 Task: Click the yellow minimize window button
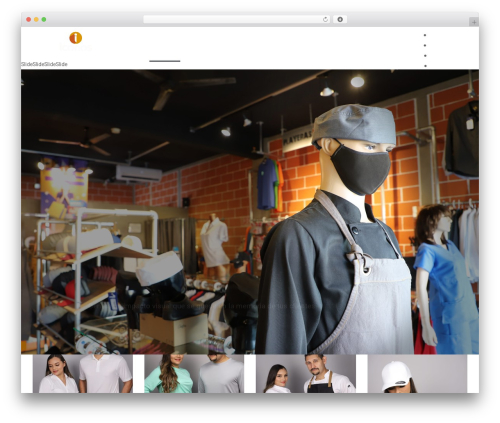(x=36, y=20)
